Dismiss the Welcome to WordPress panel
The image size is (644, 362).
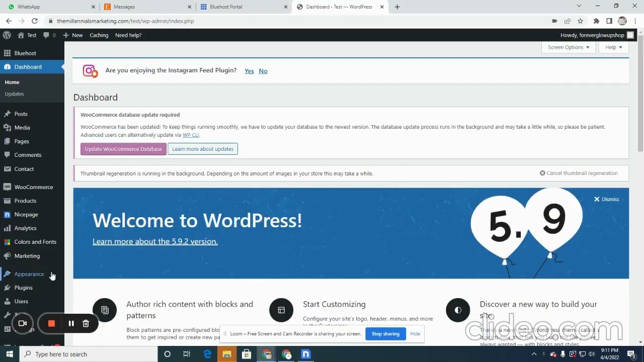pyautogui.click(x=606, y=200)
